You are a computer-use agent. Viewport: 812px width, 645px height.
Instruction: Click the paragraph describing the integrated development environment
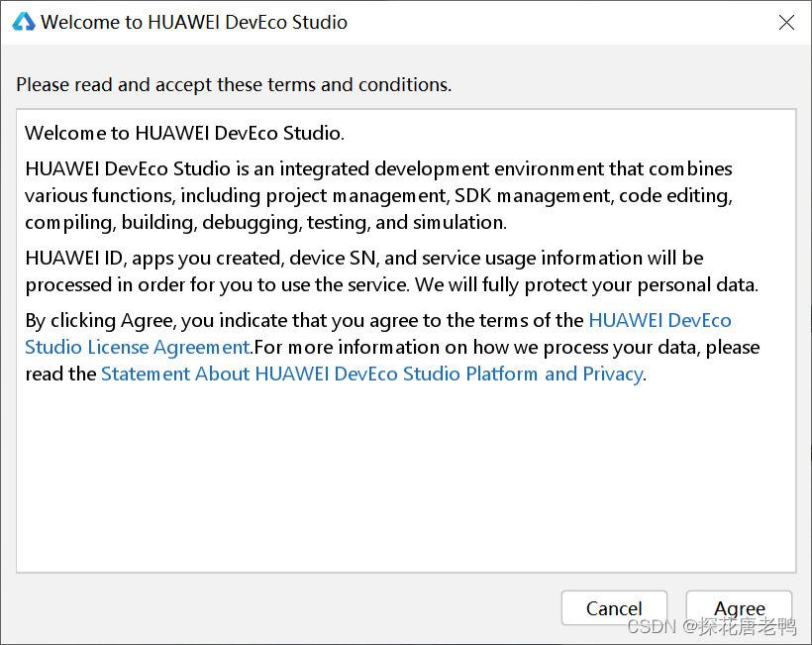378,196
